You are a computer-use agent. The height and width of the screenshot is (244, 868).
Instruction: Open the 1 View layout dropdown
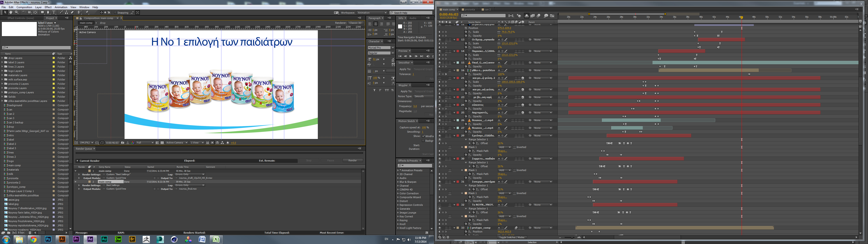197,143
